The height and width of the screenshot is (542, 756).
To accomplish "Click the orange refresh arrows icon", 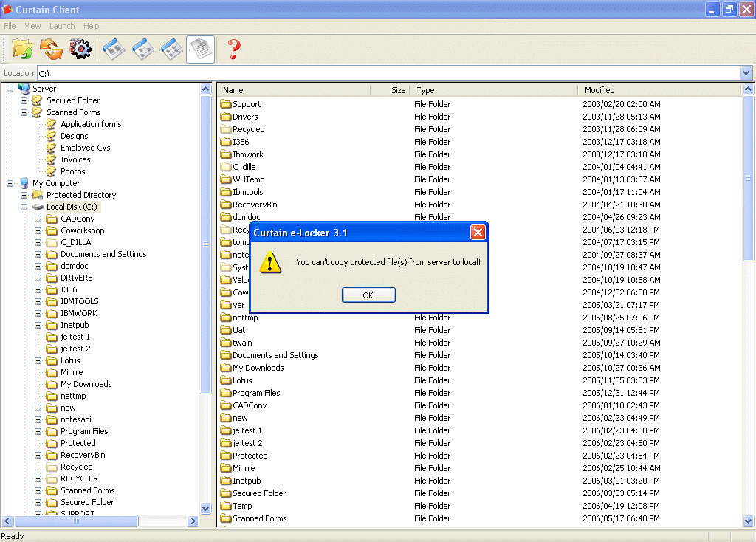I will click(51, 49).
